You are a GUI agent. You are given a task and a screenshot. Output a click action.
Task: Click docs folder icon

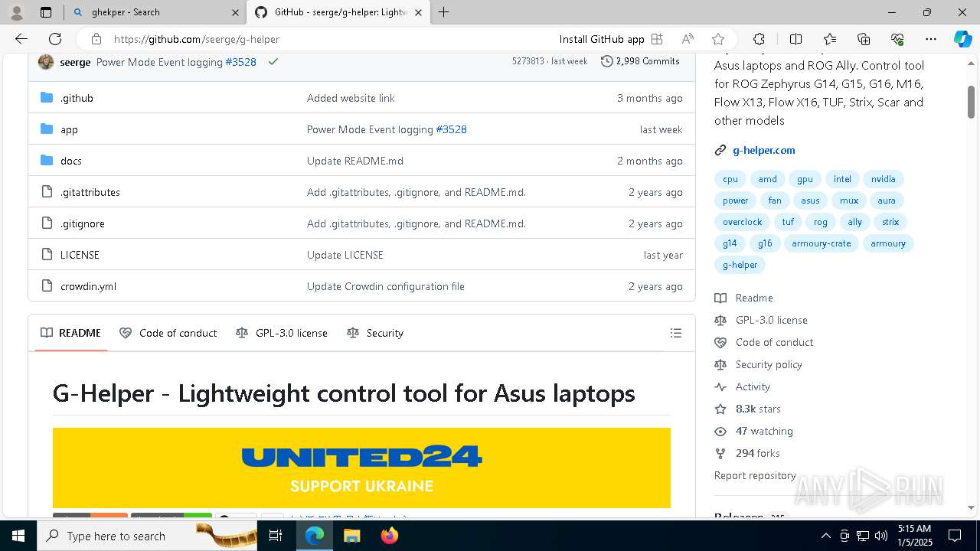point(47,160)
